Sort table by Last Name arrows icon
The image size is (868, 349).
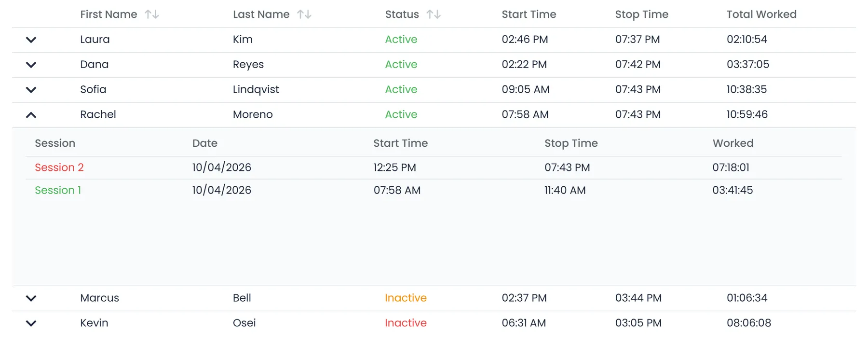(304, 14)
